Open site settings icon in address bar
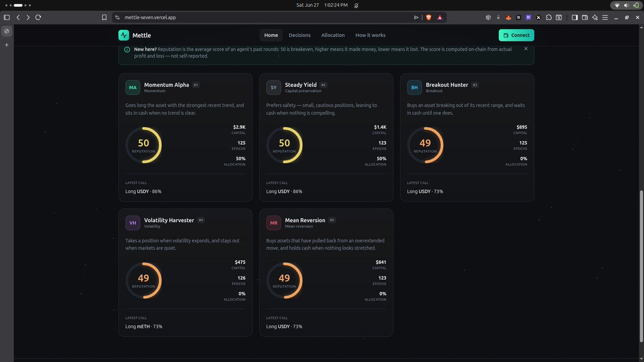 (x=118, y=17)
